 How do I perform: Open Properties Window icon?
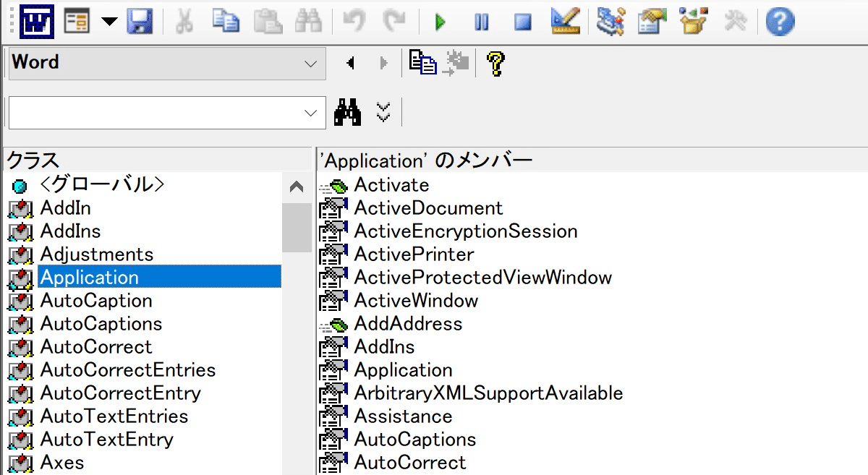(x=652, y=22)
